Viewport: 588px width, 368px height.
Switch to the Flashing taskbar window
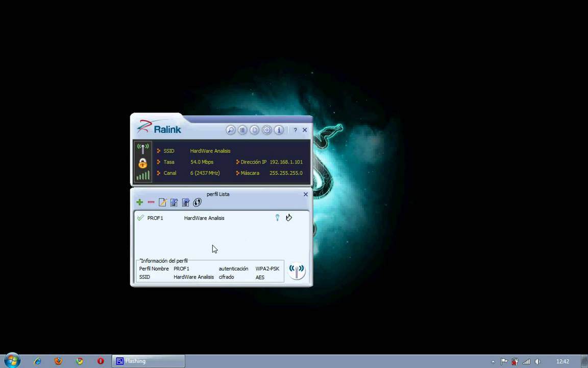[x=149, y=361]
